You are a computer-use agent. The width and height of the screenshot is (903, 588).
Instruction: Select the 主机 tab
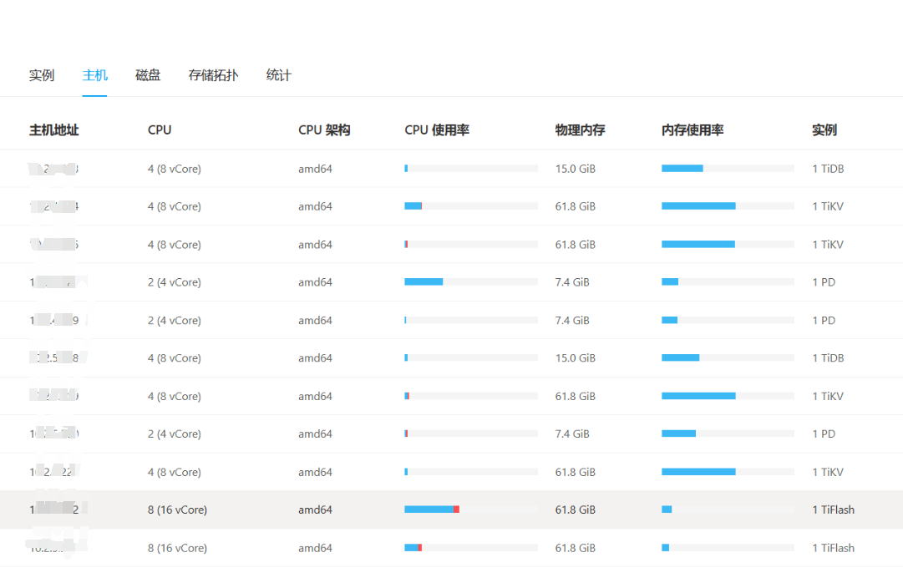[94, 75]
